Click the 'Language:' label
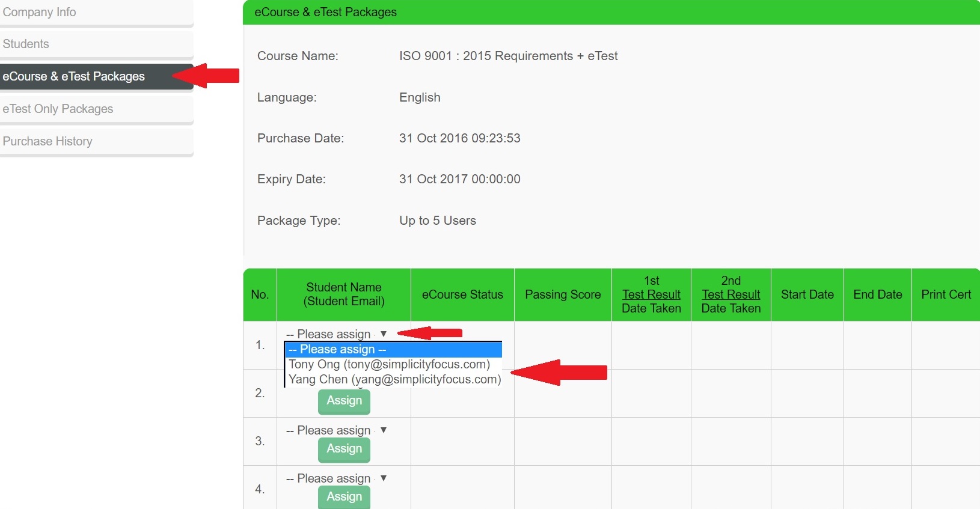 click(x=287, y=97)
